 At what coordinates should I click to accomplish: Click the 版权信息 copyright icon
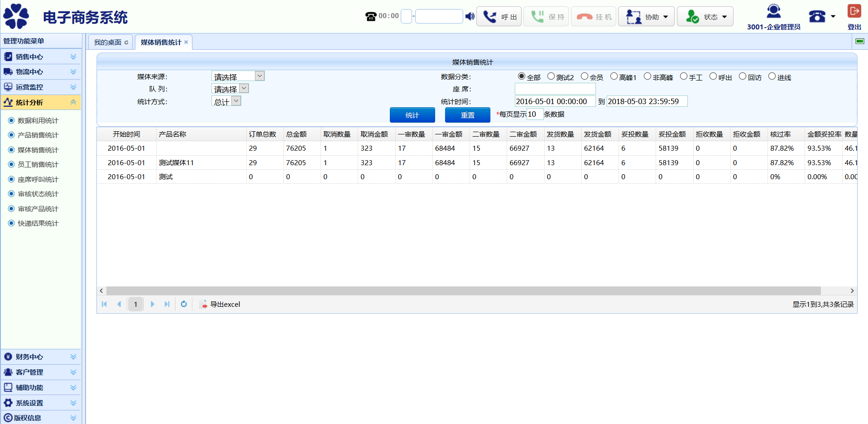(8, 418)
